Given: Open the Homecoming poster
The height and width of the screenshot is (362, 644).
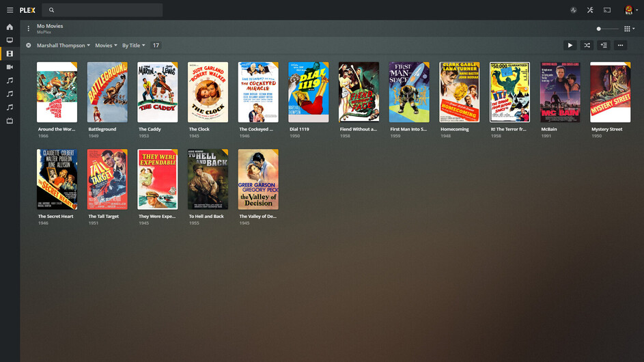Looking at the screenshot, I should click(x=460, y=92).
